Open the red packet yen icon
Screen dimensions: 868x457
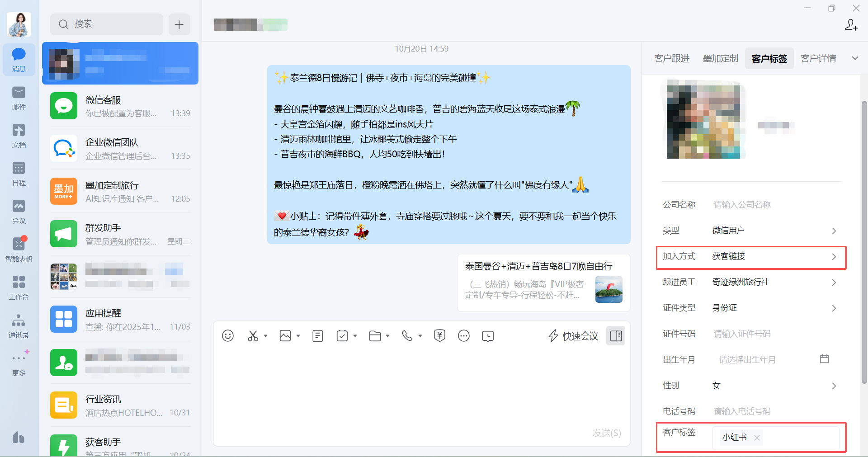(439, 336)
